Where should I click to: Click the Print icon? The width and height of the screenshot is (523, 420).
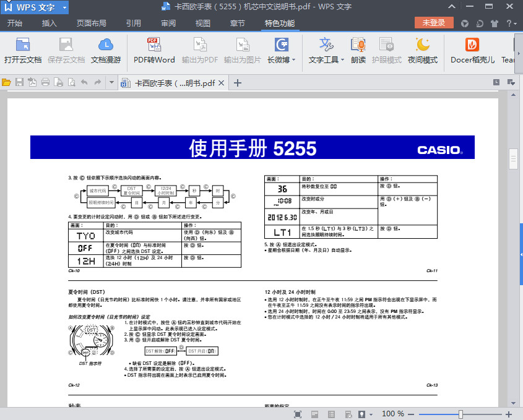point(45,82)
